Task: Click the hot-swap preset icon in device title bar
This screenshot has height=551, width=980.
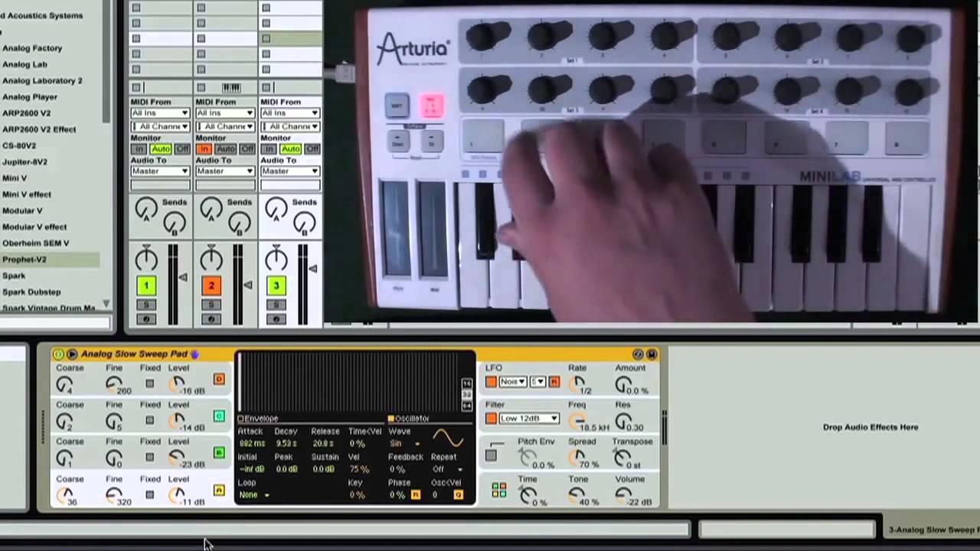Action: tap(638, 354)
